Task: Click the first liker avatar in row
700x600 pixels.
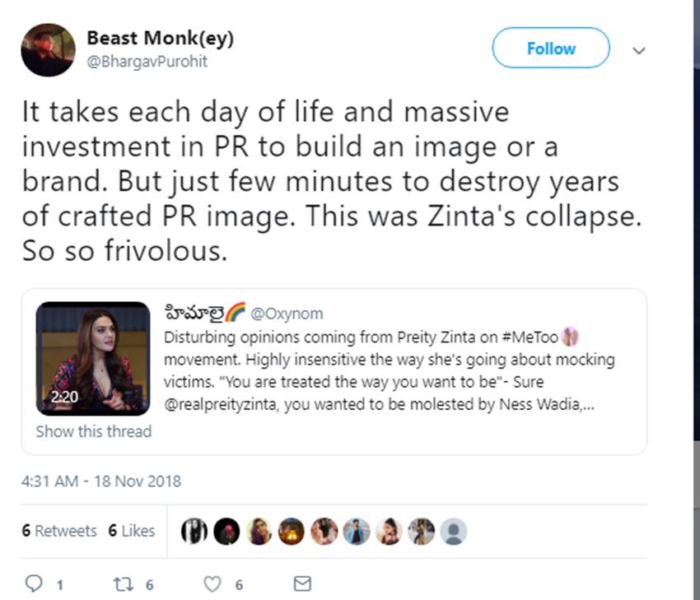Action: tap(194, 532)
